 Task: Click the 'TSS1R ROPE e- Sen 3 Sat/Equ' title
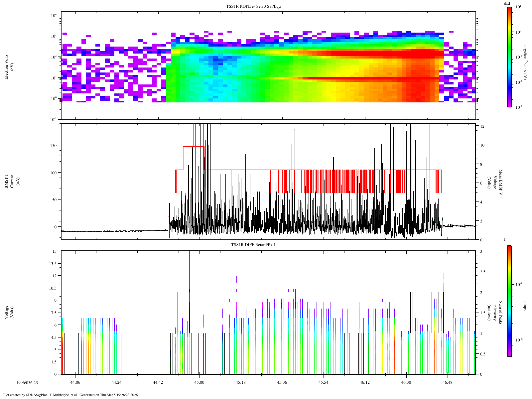point(254,6)
